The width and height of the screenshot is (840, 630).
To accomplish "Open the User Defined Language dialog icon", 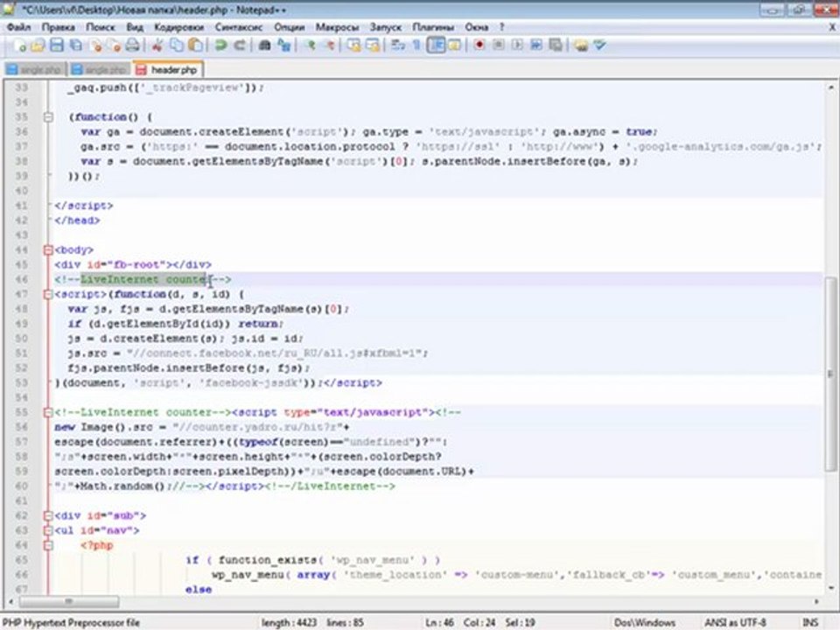I will (454, 45).
